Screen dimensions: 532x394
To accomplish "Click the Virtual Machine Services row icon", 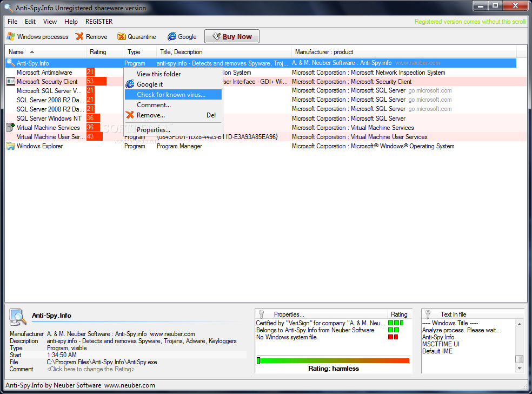I will tap(11, 127).
